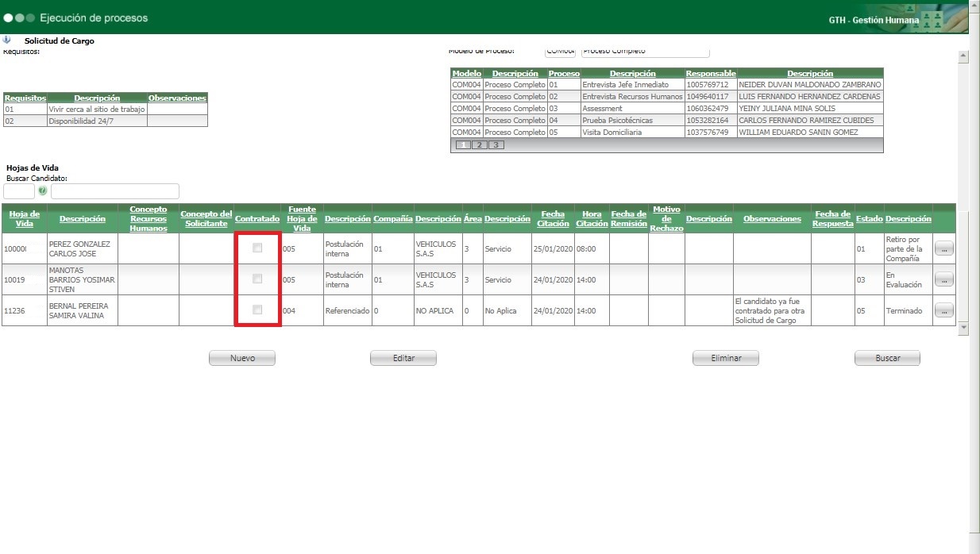The width and height of the screenshot is (980, 554).
Task: Sort by Concepto del Solicitante header
Action: point(206,218)
